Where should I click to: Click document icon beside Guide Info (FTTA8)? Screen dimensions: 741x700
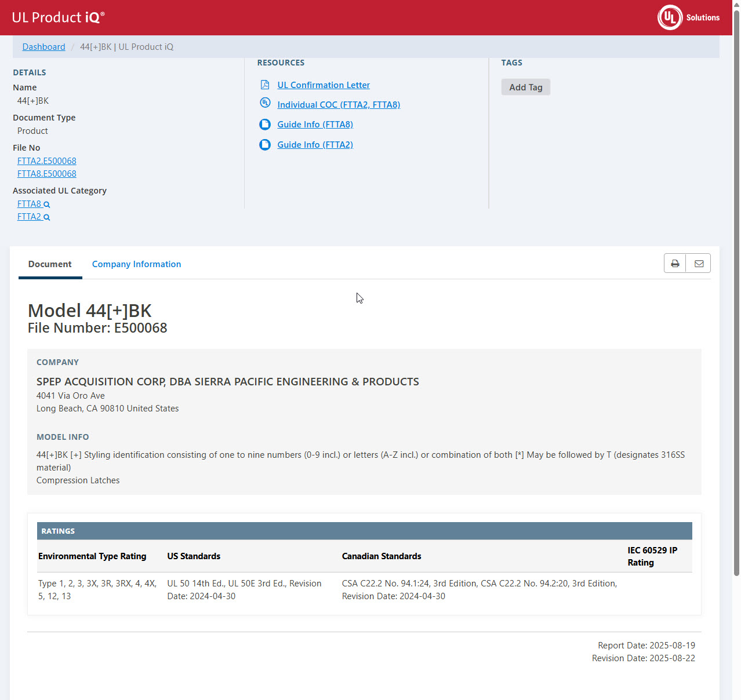point(265,125)
